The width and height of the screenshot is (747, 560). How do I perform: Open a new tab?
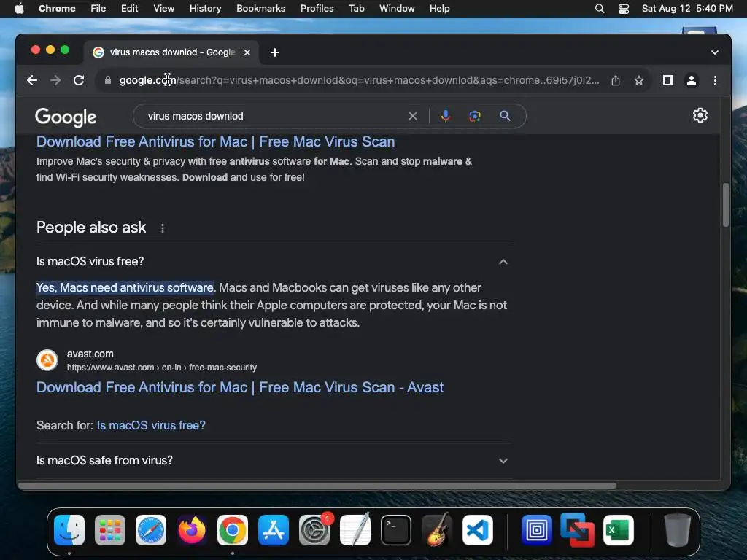275,52
